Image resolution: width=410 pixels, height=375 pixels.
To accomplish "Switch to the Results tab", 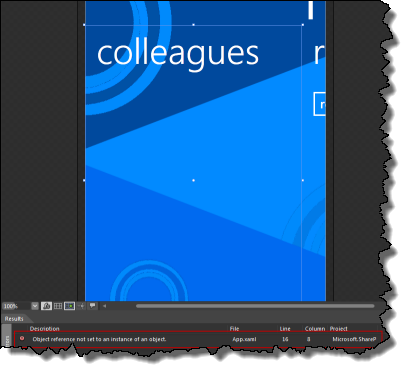I will 14,319.
